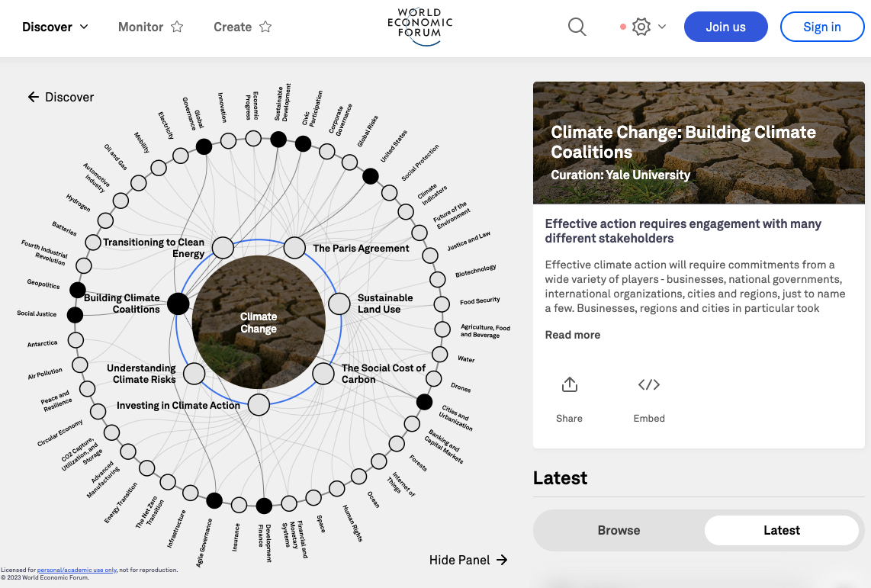Select the Forests outer node
The width and height of the screenshot is (871, 588).
pyautogui.click(x=397, y=444)
